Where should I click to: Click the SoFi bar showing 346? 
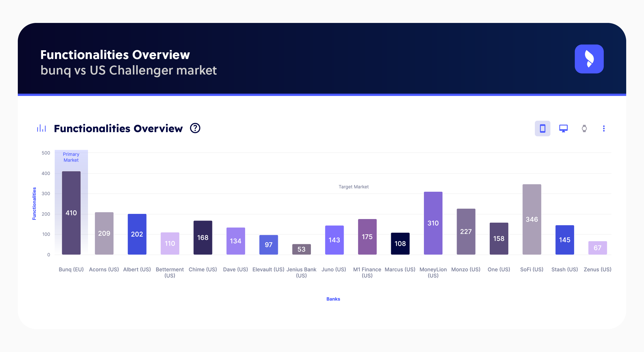pos(532,220)
